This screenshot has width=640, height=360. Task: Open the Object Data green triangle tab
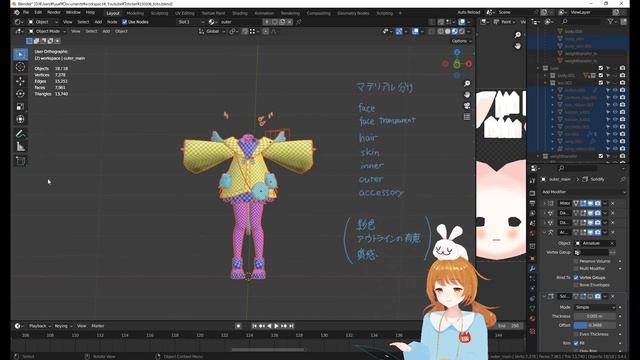pyautogui.click(x=532, y=309)
